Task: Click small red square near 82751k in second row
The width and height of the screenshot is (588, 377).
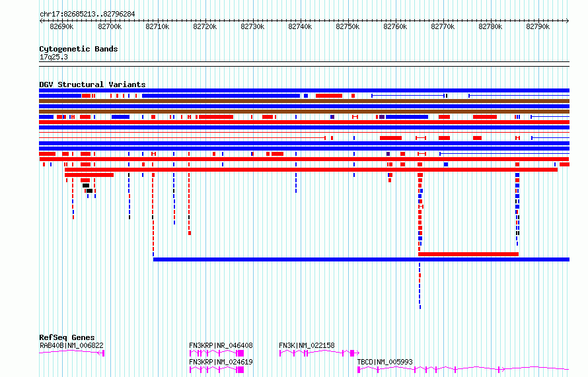Action: [353, 96]
